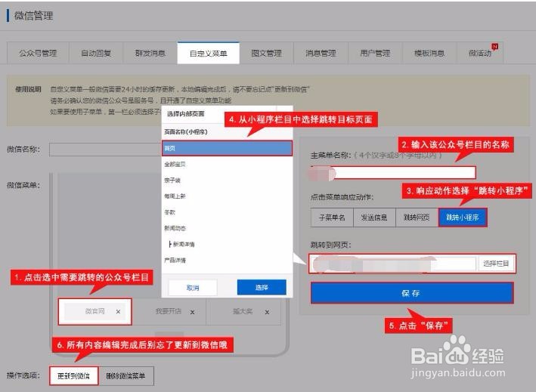Choose 首页 in the page list
Image resolution: width=536 pixels, height=392 pixels.
pos(227,149)
